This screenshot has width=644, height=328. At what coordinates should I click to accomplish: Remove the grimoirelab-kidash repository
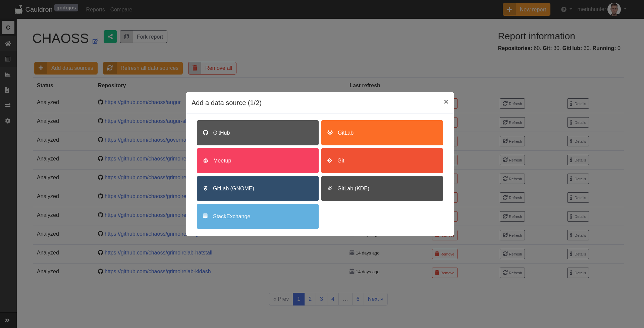pyautogui.click(x=445, y=273)
